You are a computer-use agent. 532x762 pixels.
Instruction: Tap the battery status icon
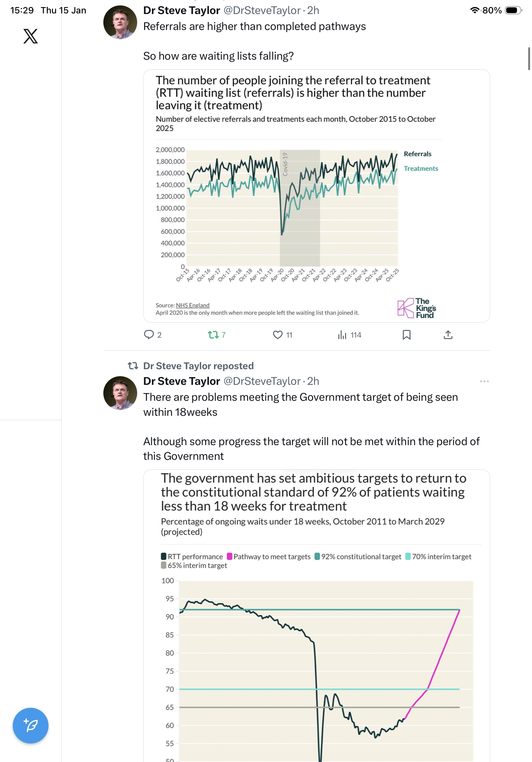click(513, 10)
